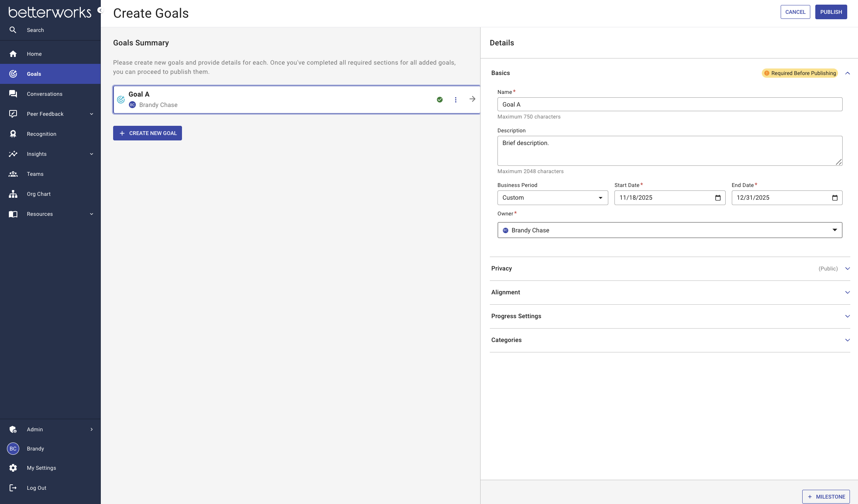Viewport: 858px width, 504px height.
Task: Click into the Description text area
Action: pyautogui.click(x=670, y=151)
